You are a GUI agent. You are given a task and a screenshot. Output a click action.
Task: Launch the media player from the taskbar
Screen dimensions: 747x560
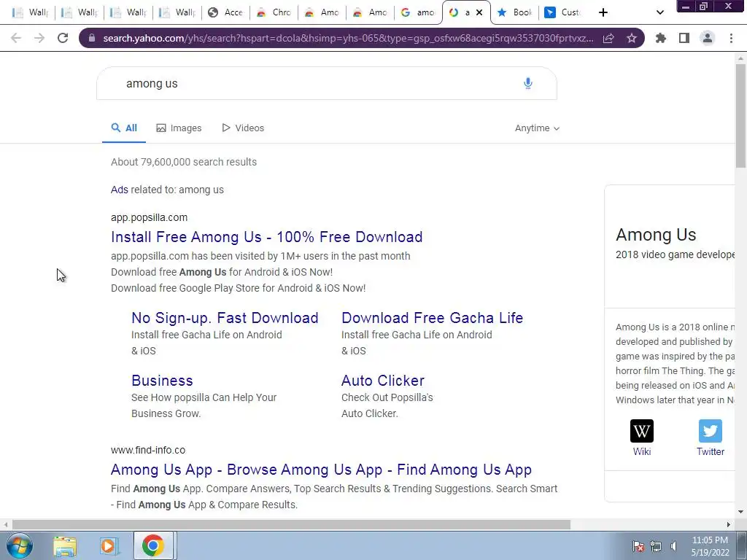(108, 546)
